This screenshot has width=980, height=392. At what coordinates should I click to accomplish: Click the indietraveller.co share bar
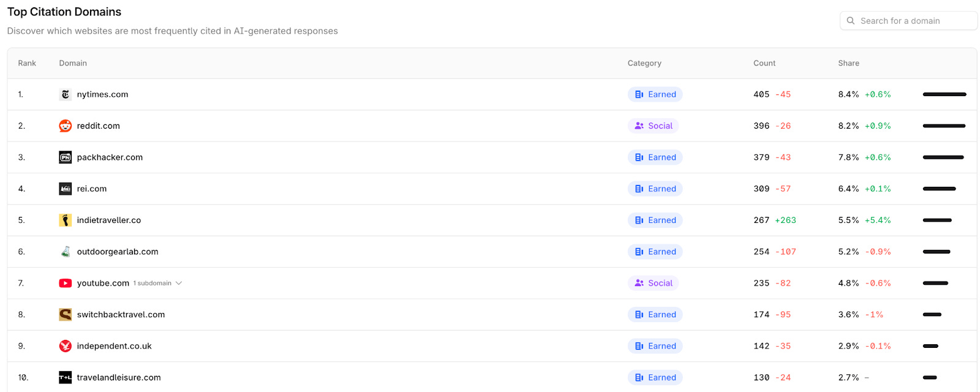(x=937, y=220)
